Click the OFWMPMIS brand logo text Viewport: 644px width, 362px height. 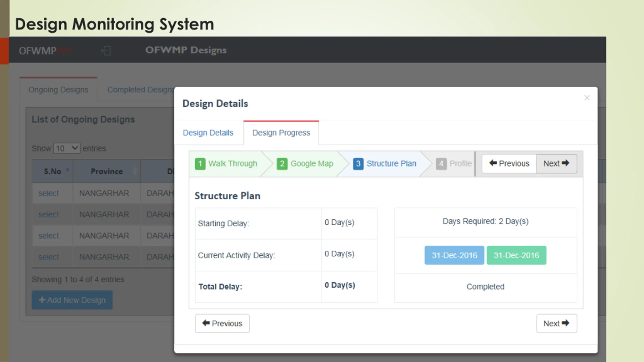point(46,51)
